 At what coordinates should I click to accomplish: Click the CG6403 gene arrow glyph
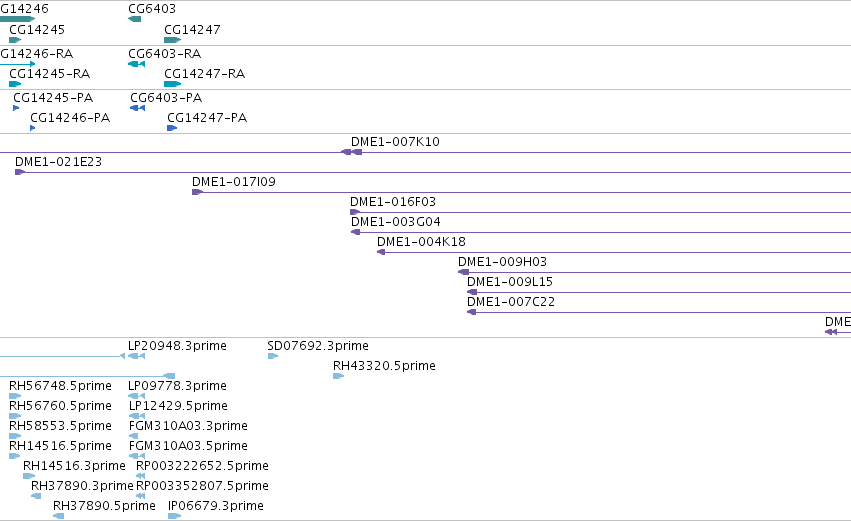(x=135, y=19)
